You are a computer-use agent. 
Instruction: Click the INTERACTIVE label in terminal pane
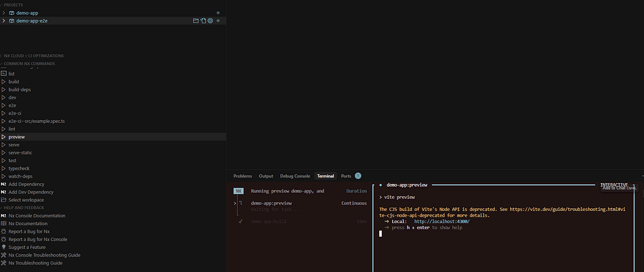tap(614, 185)
